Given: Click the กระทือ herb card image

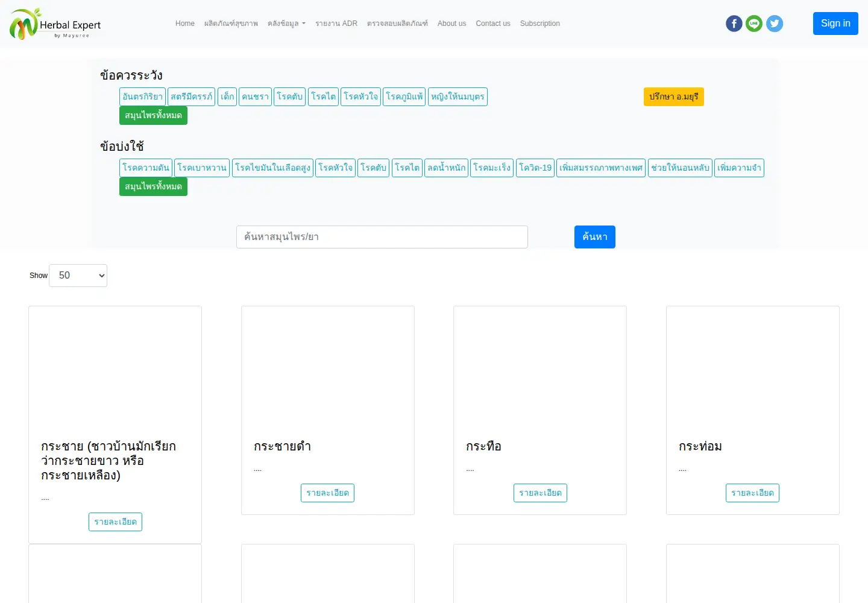Looking at the screenshot, I should tap(540, 368).
